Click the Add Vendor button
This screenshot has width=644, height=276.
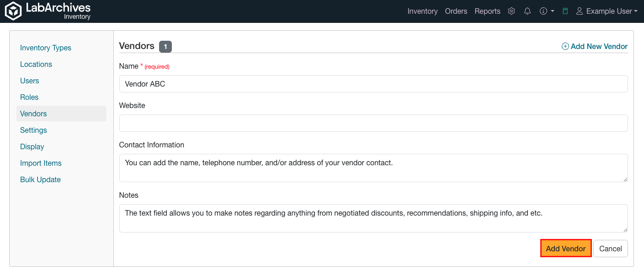pos(566,248)
